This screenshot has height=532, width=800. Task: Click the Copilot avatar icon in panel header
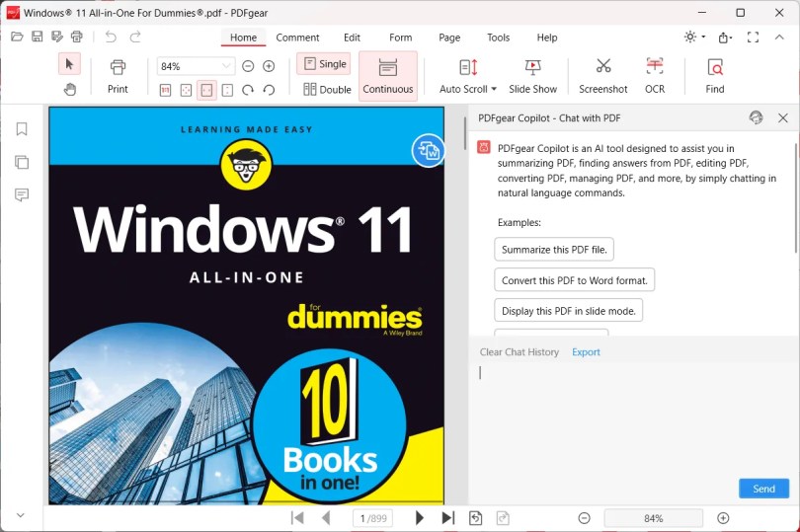pyautogui.click(x=756, y=117)
